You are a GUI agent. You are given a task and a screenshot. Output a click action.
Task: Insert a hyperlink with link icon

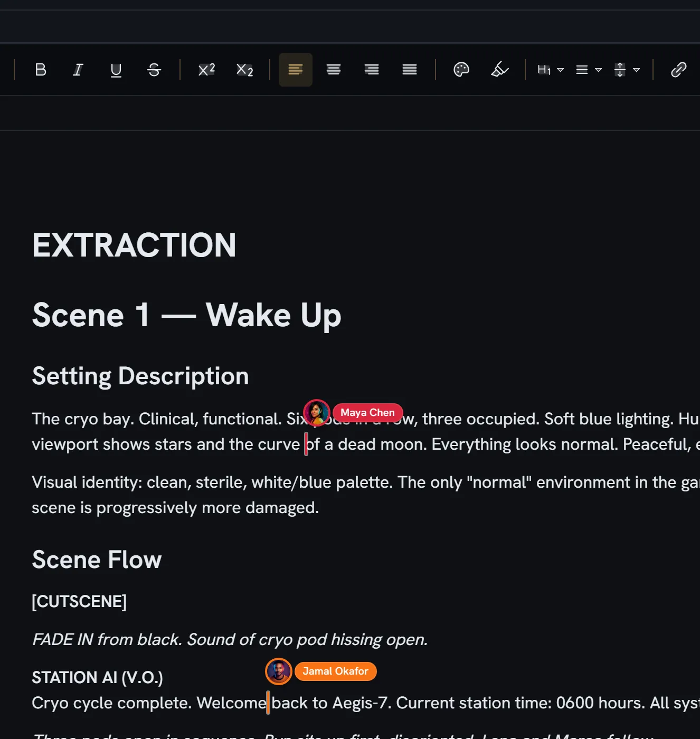(x=678, y=70)
